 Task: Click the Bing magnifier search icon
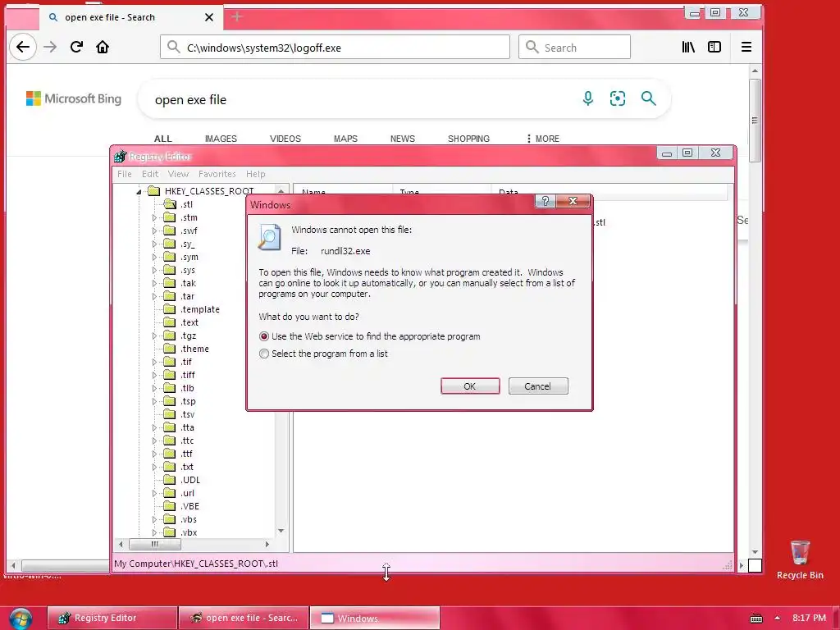(648, 98)
